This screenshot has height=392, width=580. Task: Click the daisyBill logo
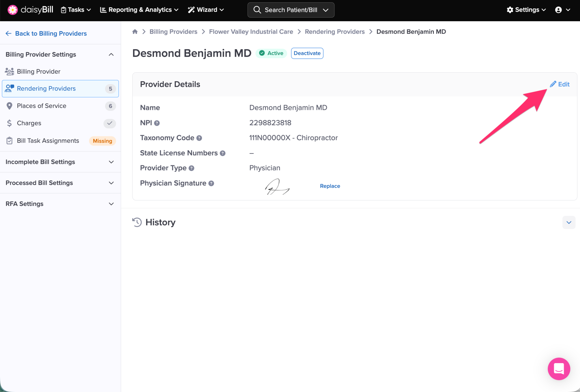click(x=30, y=10)
